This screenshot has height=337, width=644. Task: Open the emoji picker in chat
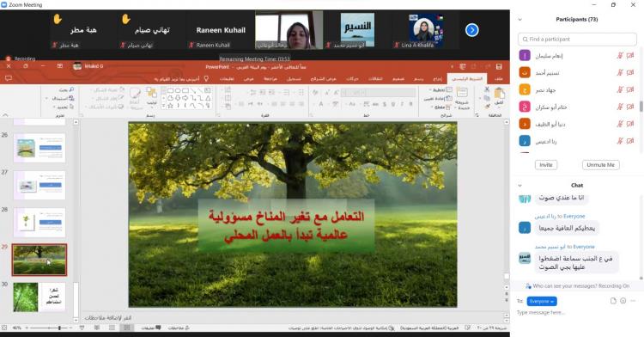[623, 301]
